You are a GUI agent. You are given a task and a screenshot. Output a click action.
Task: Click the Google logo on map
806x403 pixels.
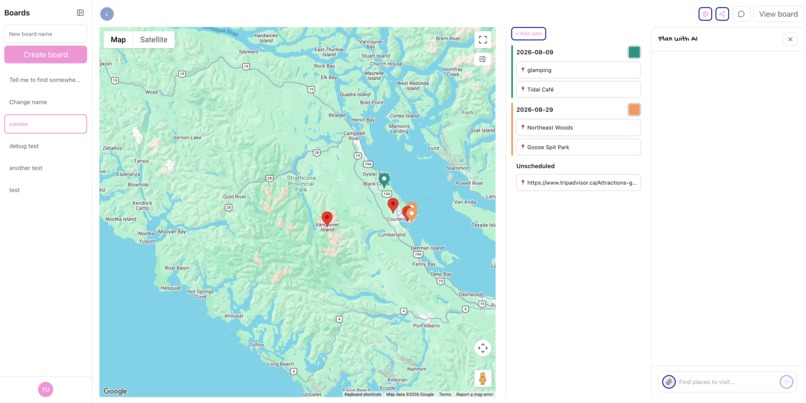coord(115,391)
